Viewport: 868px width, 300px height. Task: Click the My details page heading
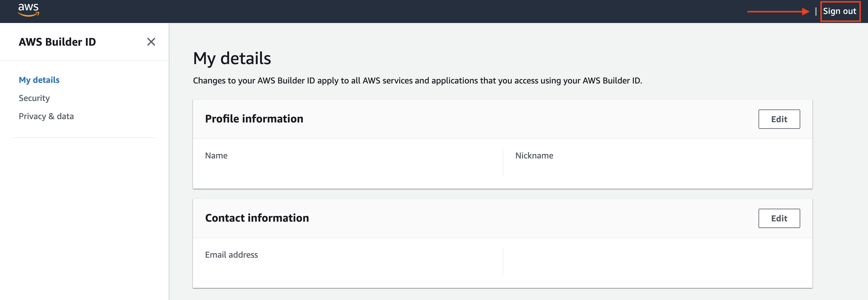tap(231, 58)
